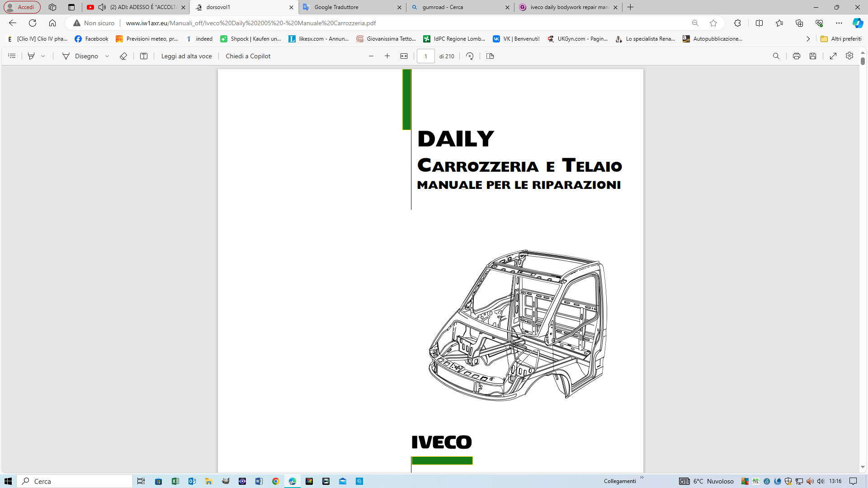Toggle split screen view in Edge

click(x=759, y=23)
